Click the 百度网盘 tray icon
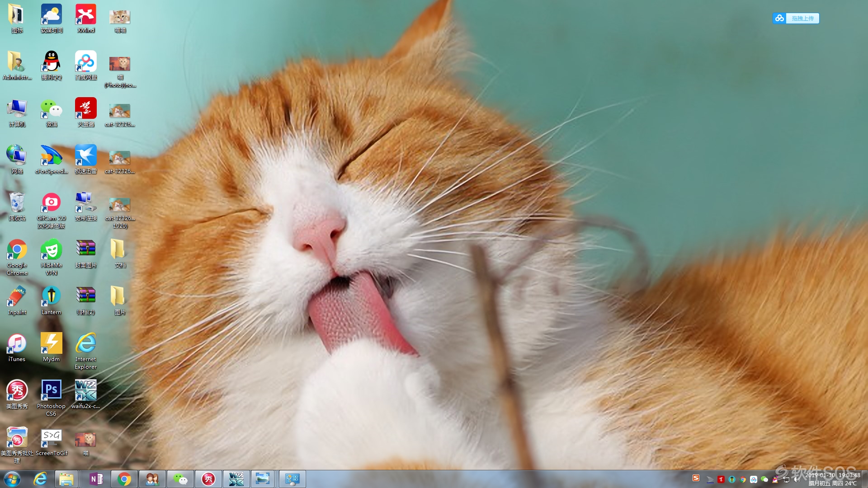This screenshot has width=868, height=488. point(754,479)
